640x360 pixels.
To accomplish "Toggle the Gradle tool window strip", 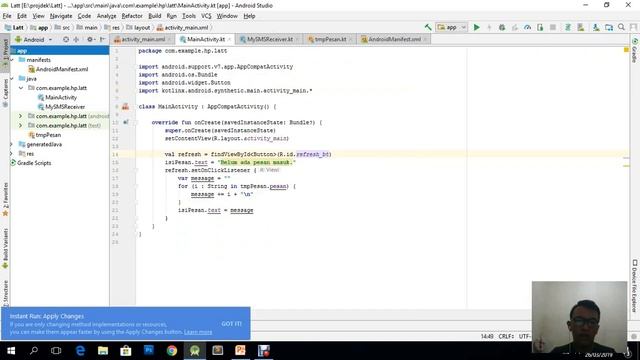I will point(635,51).
